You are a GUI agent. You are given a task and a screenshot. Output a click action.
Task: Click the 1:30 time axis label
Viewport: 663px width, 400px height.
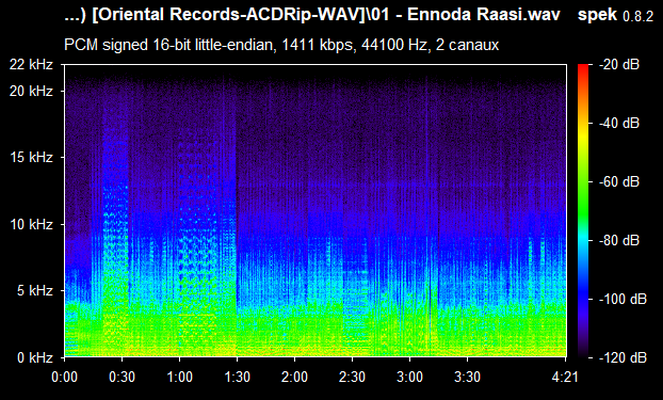237,377
